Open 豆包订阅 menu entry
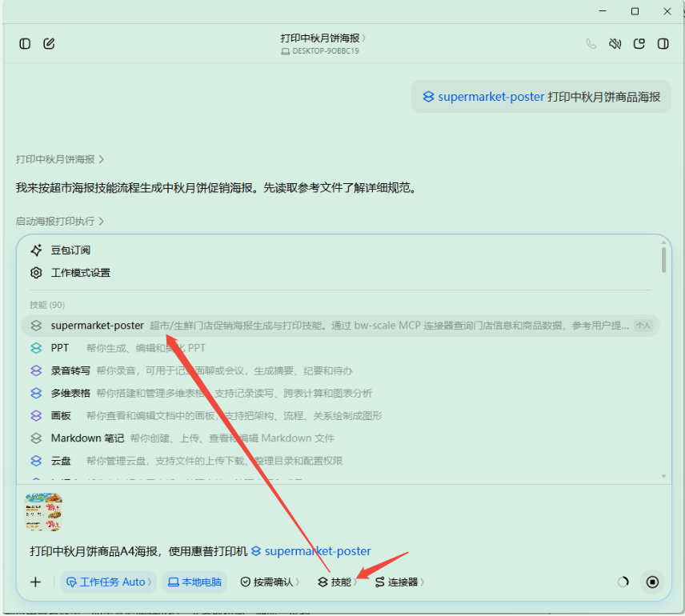This screenshot has width=685, height=616. click(70, 250)
